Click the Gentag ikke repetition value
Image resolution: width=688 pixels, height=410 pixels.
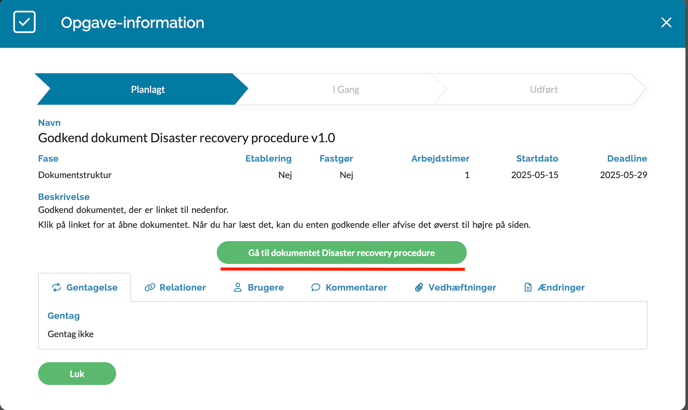(x=71, y=334)
